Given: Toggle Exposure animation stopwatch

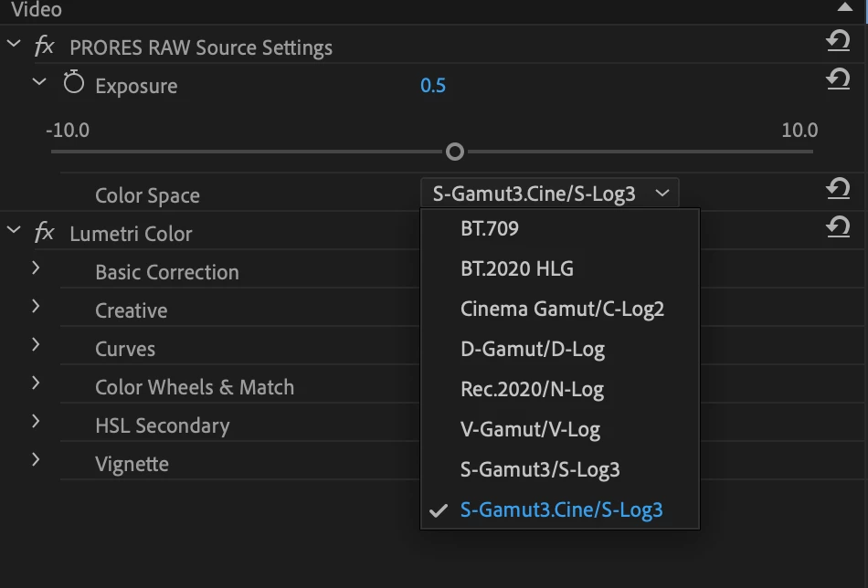Looking at the screenshot, I should pyautogui.click(x=74, y=82).
